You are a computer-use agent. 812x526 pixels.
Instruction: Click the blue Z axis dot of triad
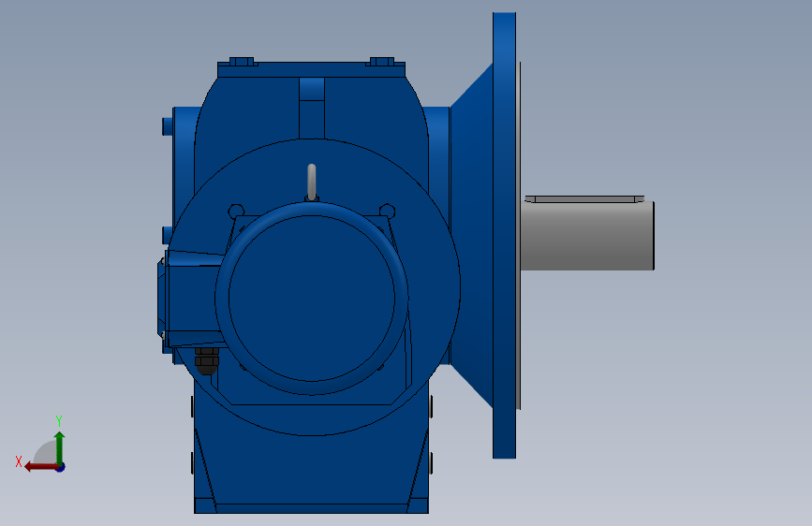coord(61,467)
